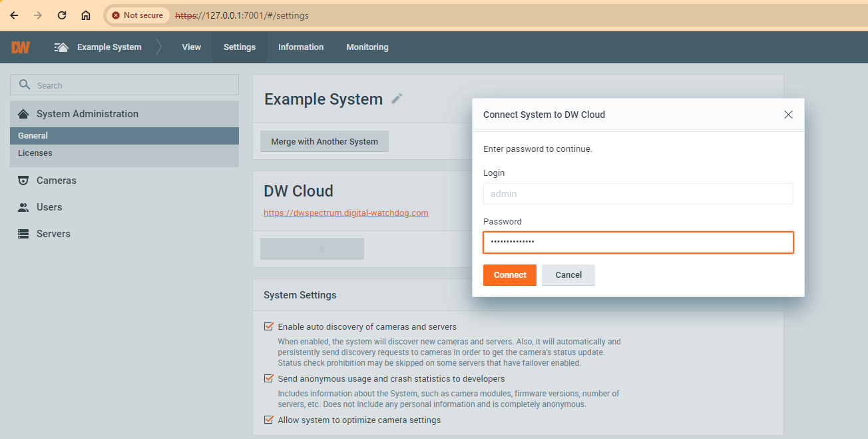Open the dwspectrum.digital-watchdog.com link
Image resolution: width=868 pixels, height=439 pixels.
[x=345, y=213]
